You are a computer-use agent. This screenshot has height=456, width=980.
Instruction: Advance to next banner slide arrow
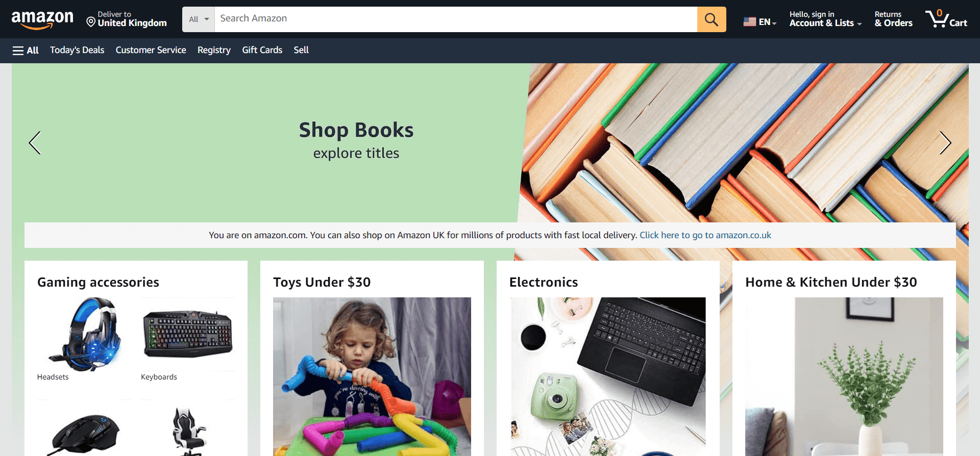tap(945, 143)
